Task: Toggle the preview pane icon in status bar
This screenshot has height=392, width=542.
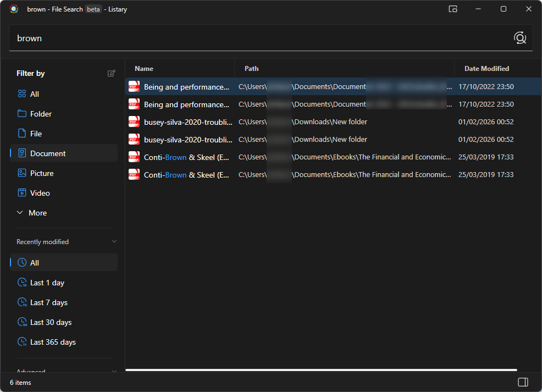Action: [x=523, y=382]
